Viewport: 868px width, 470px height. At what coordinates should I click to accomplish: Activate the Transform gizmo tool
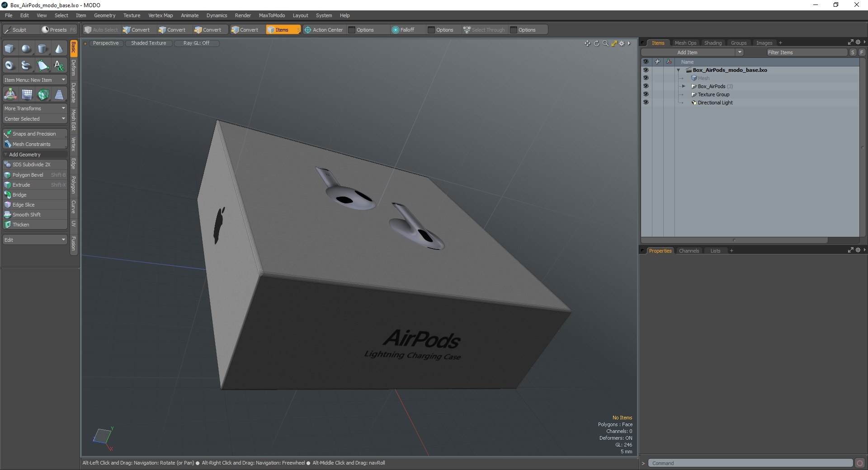point(10,94)
